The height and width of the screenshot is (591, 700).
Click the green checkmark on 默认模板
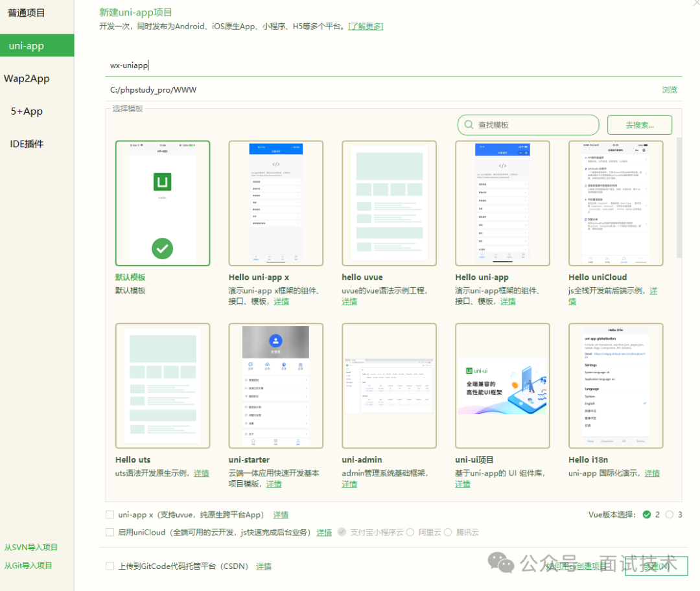click(x=163, y=249)
